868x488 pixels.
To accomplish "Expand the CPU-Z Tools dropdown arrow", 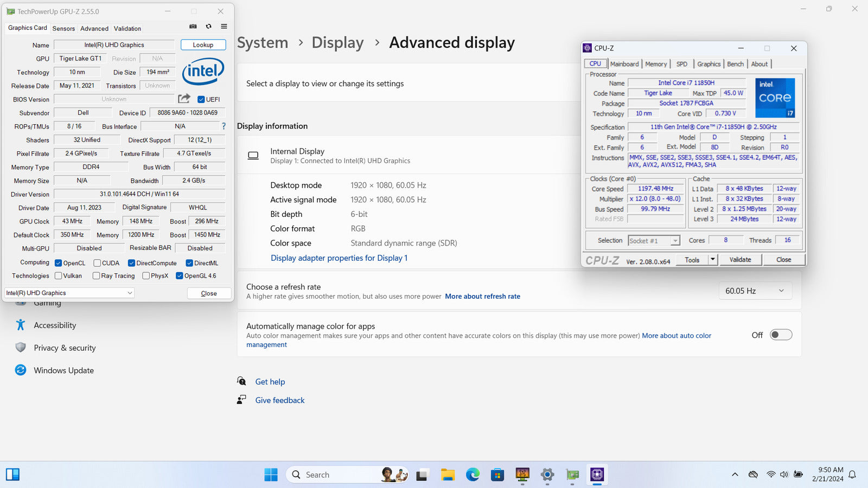I will pyautogui.click(x=713, y=260).
